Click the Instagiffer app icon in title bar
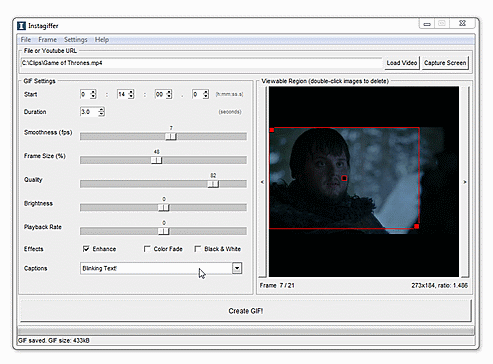Screen dimensions: 493x364 [x=21, y=26]
